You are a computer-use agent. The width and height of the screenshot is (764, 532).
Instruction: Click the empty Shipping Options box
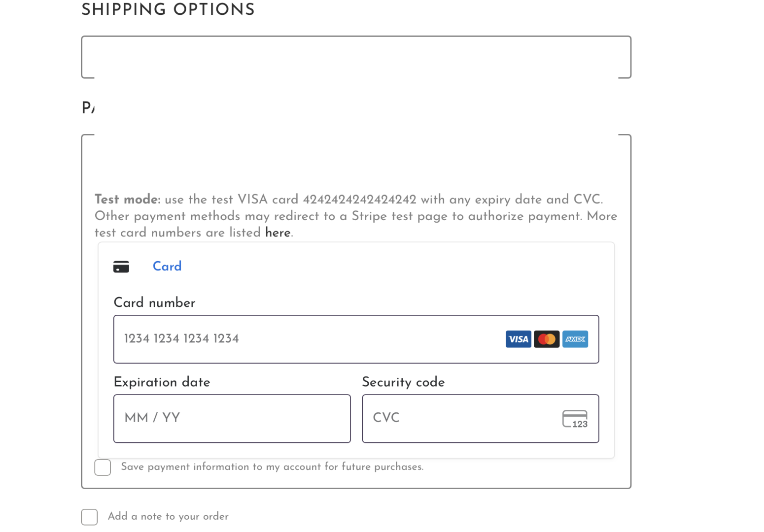click(x=356, y=57)
